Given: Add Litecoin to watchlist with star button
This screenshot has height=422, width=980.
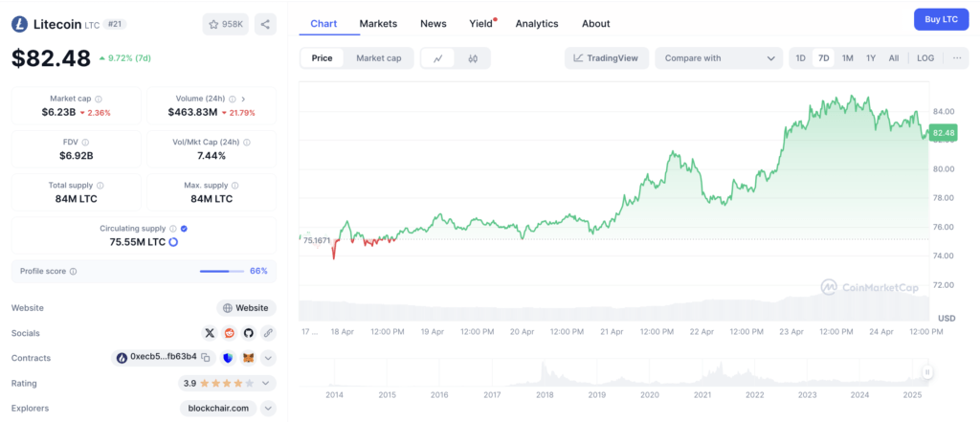Looking at the screenshot, I should [x=226, y=24].
